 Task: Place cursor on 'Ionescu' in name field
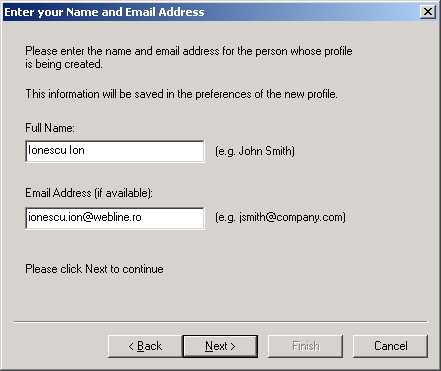(x=47, y=150)
